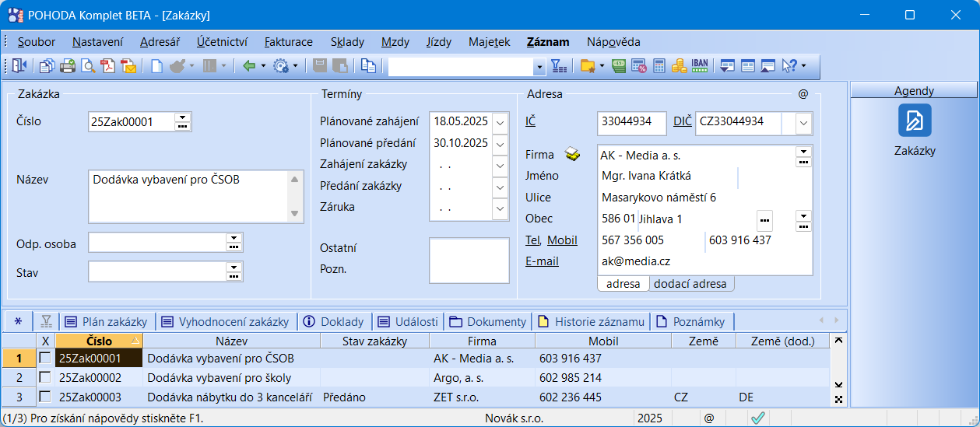Viewport: 980px width, 427px height.
Task: Click the advanced filter funnel icon
Action: [560, 66]
